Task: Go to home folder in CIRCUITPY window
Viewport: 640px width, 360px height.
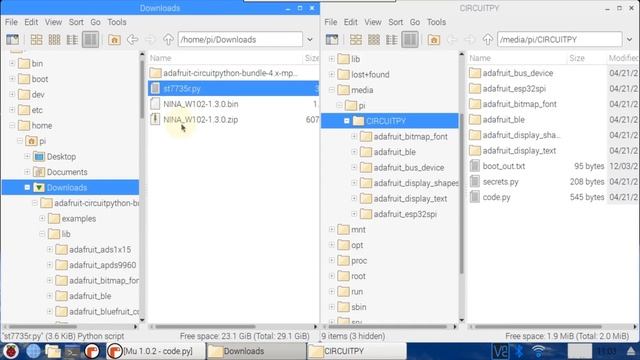Action: tap(434, 40)
